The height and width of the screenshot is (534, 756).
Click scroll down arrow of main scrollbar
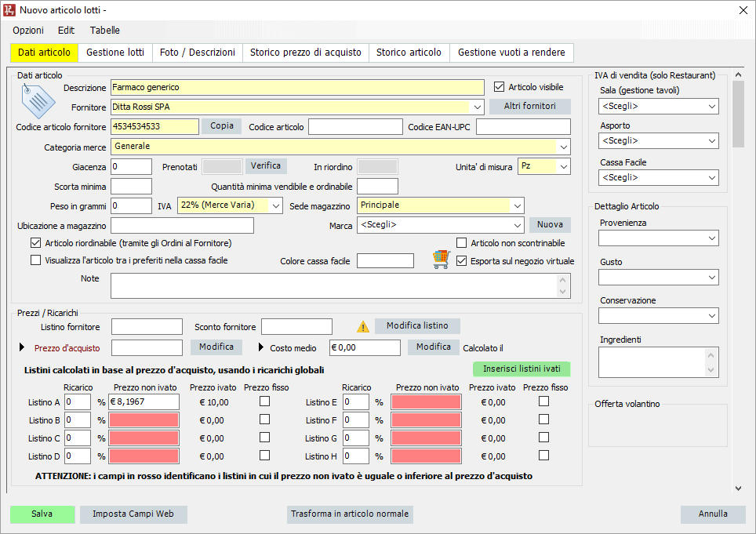(x=738, y=489)
